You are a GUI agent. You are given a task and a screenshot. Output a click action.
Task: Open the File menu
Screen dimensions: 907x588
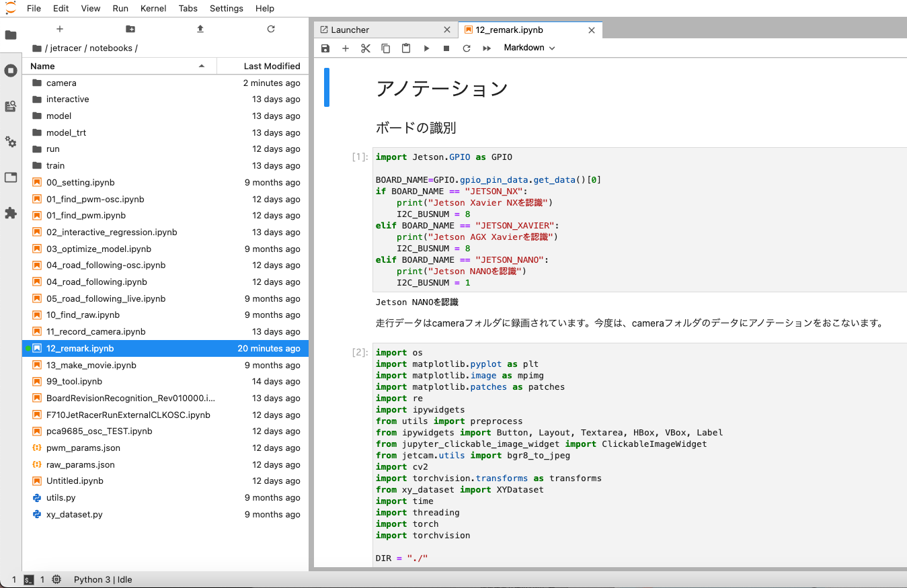(x=34, y=8)
